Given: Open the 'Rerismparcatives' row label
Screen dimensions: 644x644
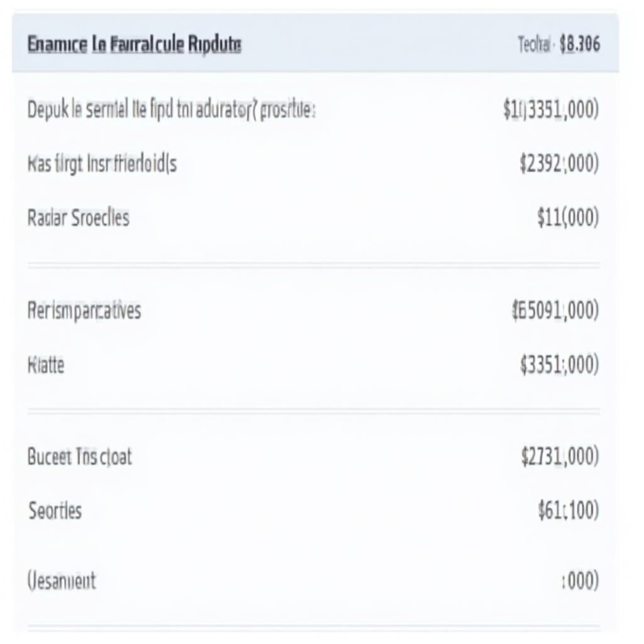Looking at the screenshot, I should (84, 310).
